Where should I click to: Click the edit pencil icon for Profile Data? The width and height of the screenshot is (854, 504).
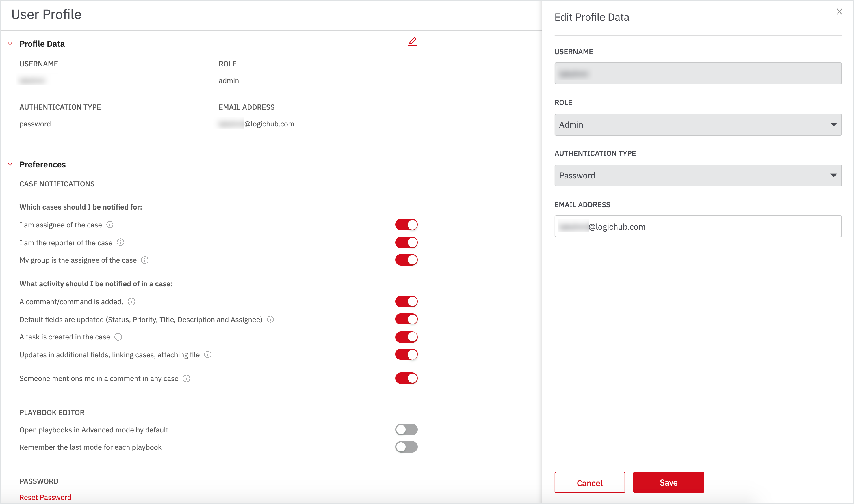click(x=412, y=42)
